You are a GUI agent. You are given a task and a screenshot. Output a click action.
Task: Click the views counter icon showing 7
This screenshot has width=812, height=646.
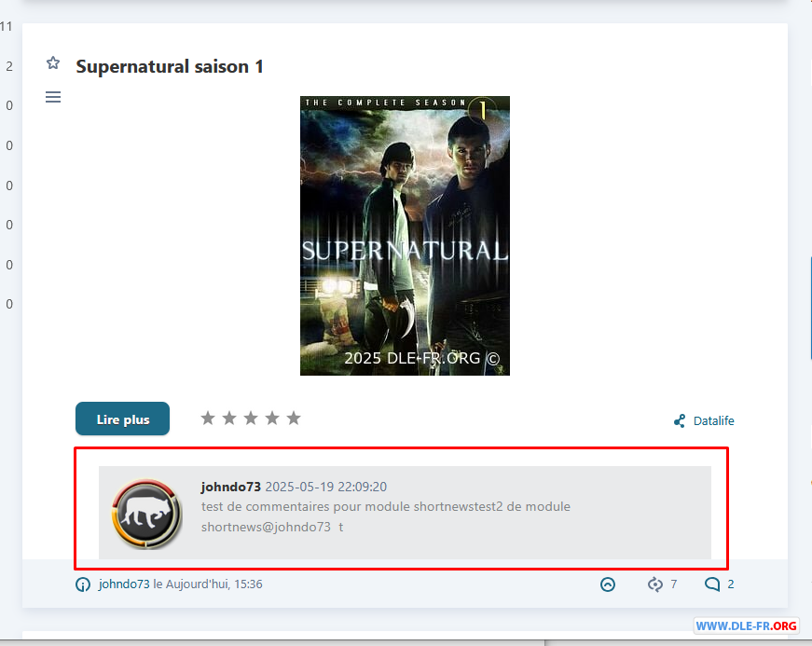point(655,584)
